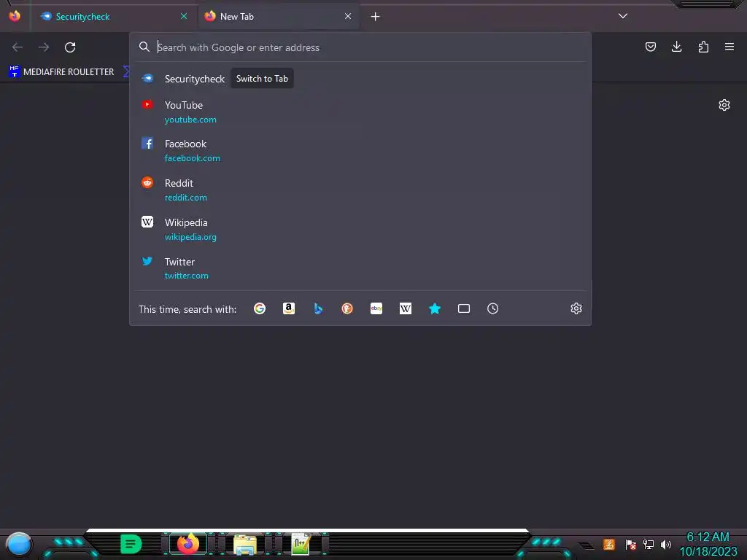Image resolution: width=747 pixels, height=560 pixels.
Task: Open File Explorer on taskbar
Action: point(245,544)
